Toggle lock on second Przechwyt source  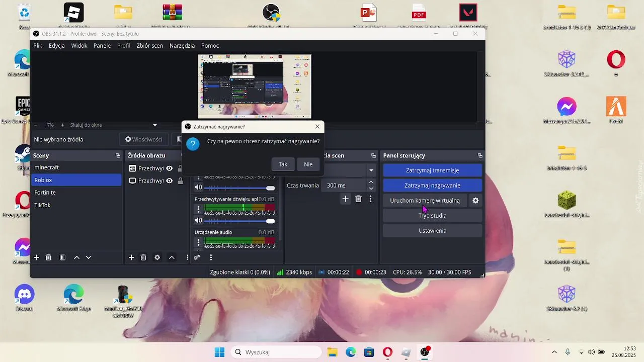[180, 181]
